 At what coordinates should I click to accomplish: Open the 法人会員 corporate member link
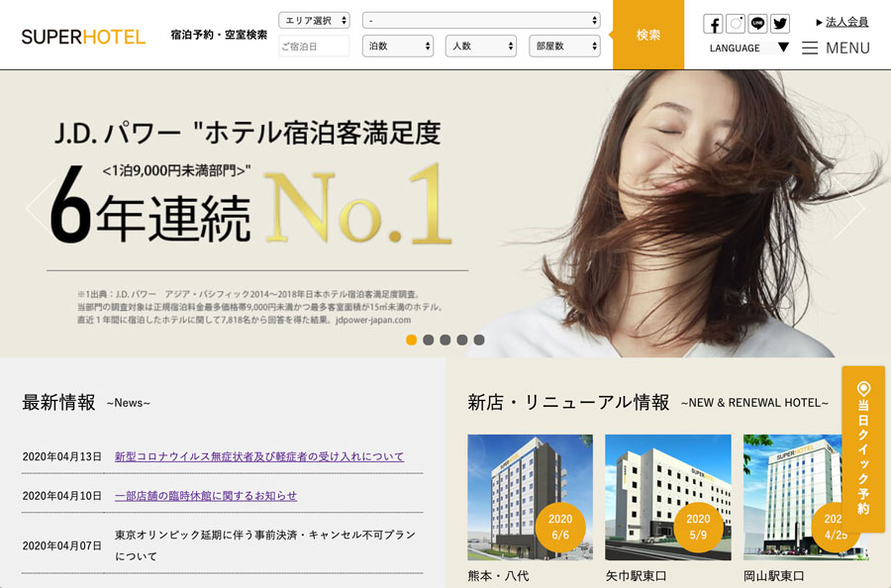point(846,22)
